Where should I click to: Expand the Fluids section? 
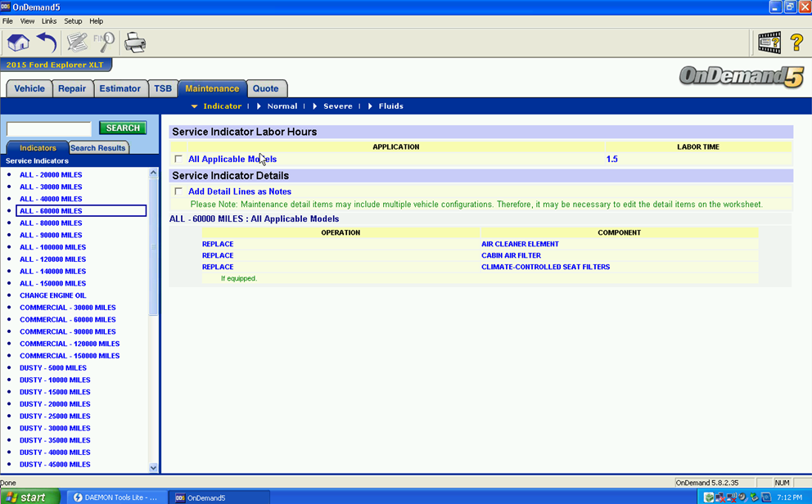(x=370, y=106)
